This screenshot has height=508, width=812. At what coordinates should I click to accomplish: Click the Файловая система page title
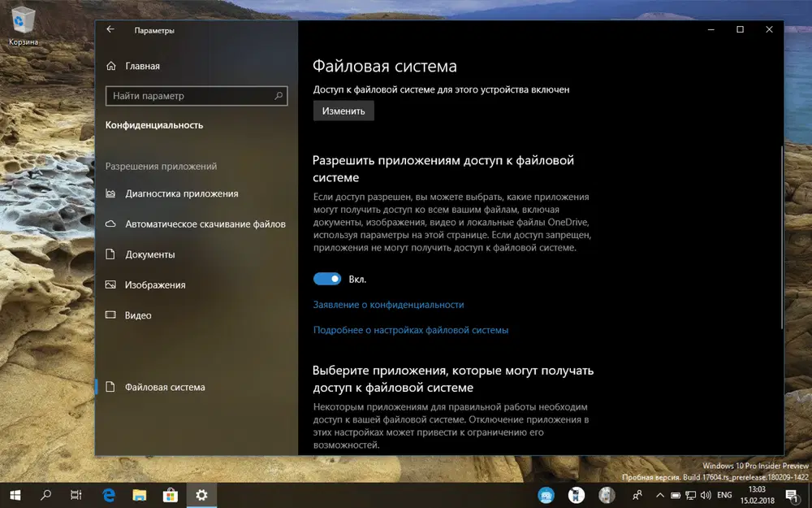tap(385, 67)
